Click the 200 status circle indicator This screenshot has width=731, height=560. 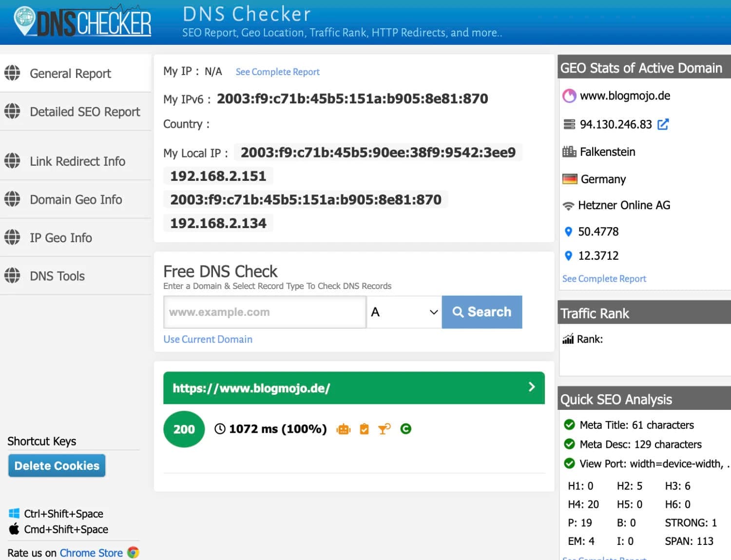(184, 429)
